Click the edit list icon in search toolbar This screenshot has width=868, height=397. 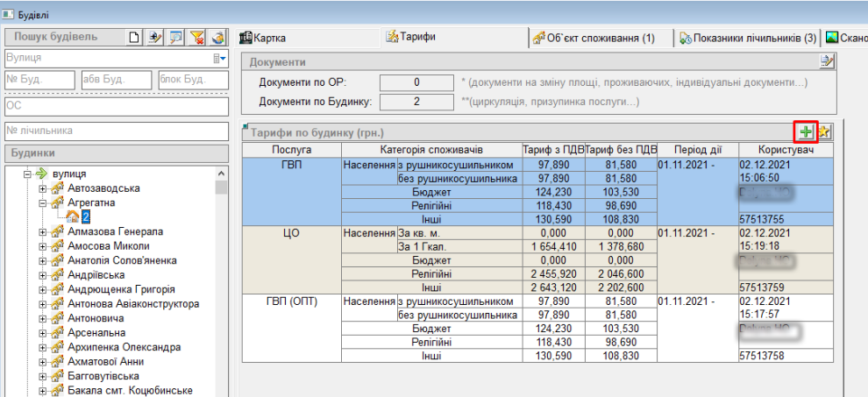pos(155,37)
